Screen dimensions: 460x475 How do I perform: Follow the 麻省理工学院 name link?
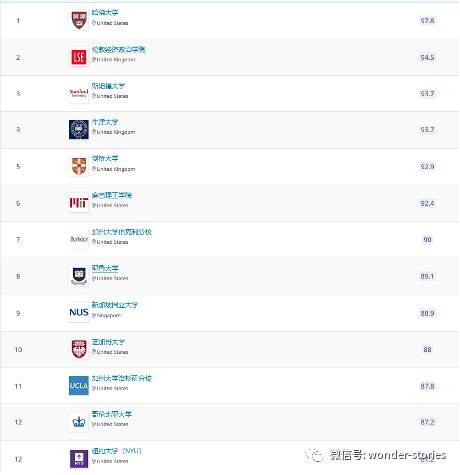[x=112, y=195]
